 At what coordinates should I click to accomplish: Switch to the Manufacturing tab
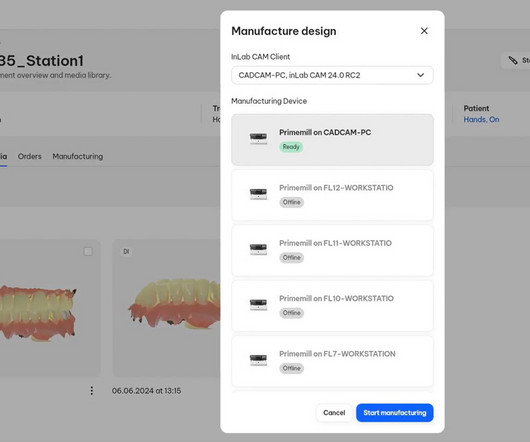pyautogui.click(x=78, y=156)
